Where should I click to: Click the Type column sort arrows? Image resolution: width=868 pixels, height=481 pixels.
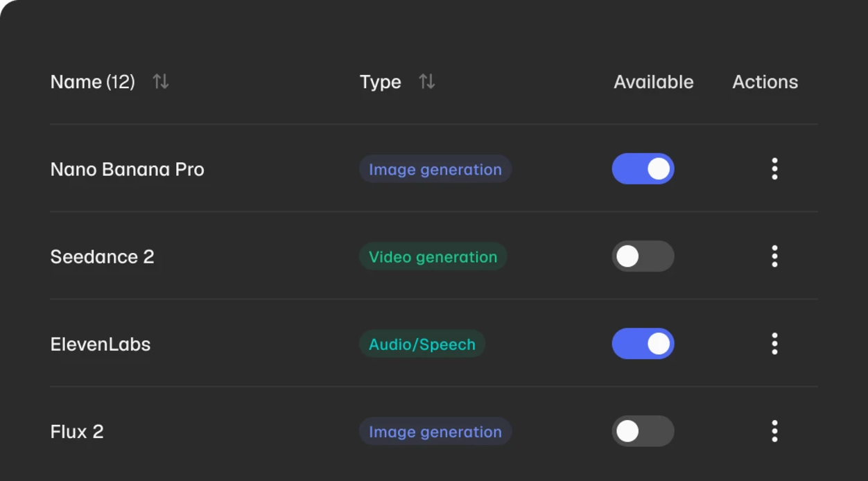pos(428,81)
